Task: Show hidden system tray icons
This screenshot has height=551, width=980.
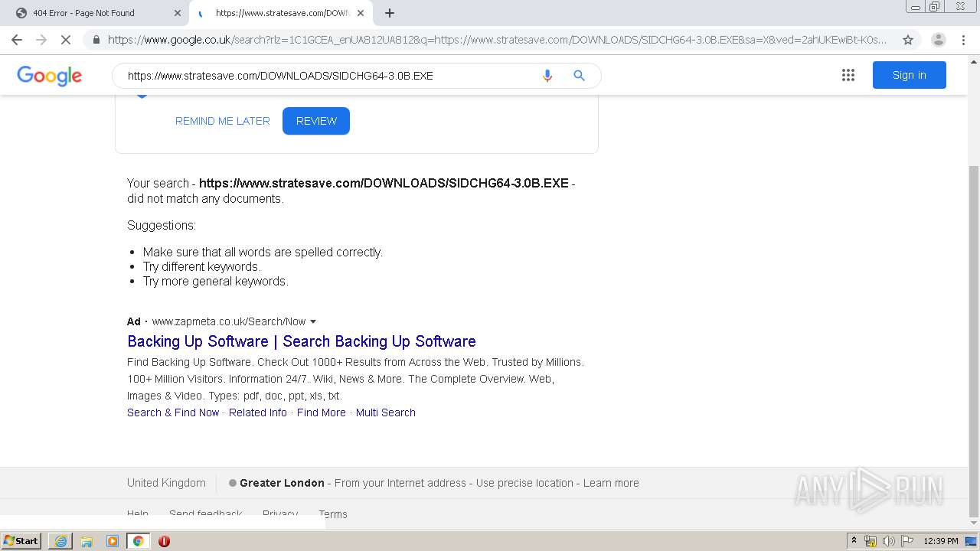Action: [x=854, y=541]
